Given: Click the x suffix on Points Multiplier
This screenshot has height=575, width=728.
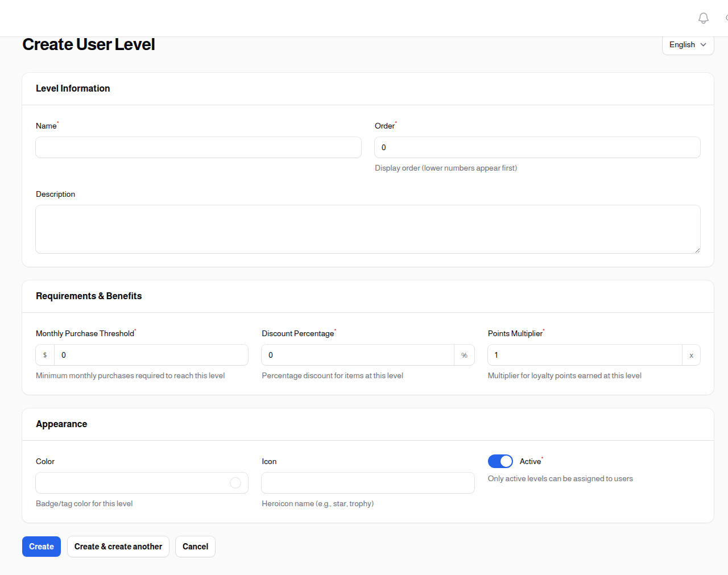Looking at the screenshot, I should click(691, 354).
